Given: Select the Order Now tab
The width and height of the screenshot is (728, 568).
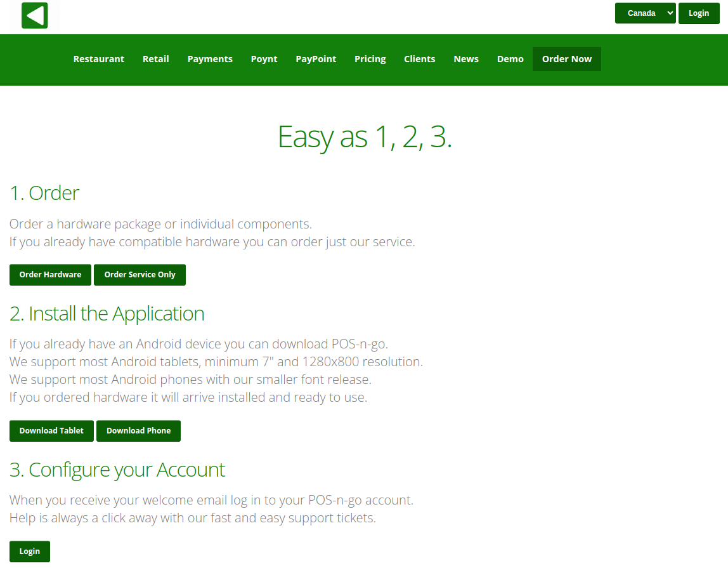Looking at the screenshot, I should tap(567, 59).
